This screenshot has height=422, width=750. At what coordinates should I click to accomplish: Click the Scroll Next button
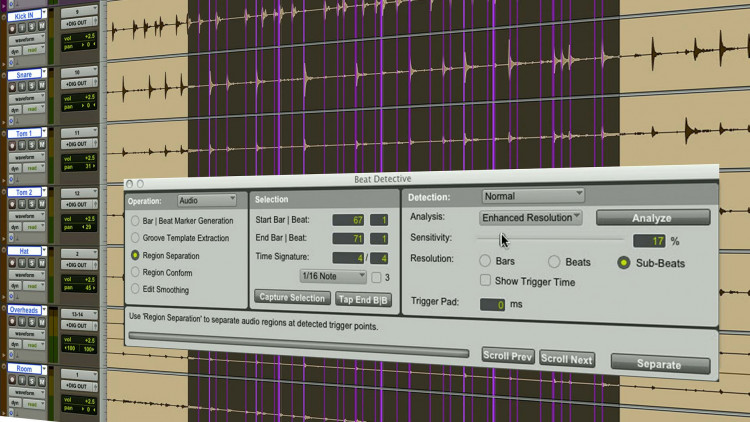(567, 359)
